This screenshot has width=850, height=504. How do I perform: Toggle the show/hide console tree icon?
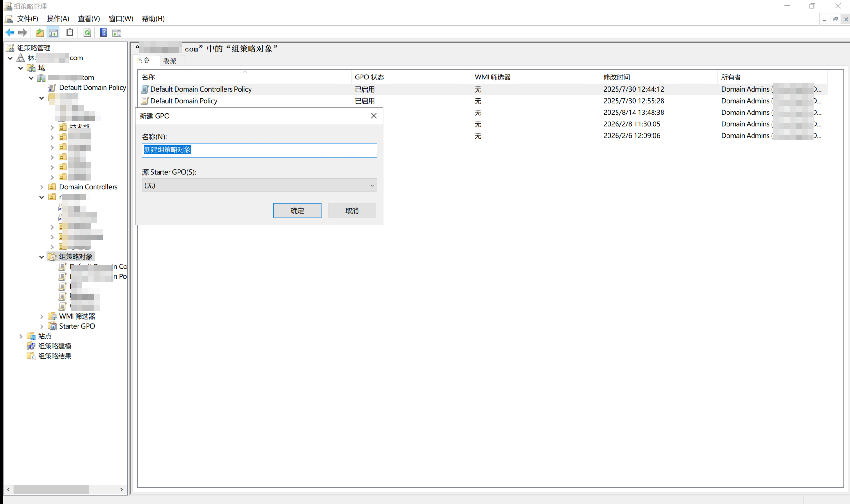pos(53,32)
